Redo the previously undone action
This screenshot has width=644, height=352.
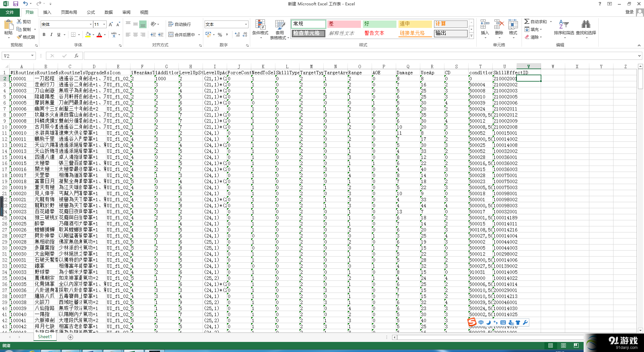pyautogui.click(x=39, y=4)
